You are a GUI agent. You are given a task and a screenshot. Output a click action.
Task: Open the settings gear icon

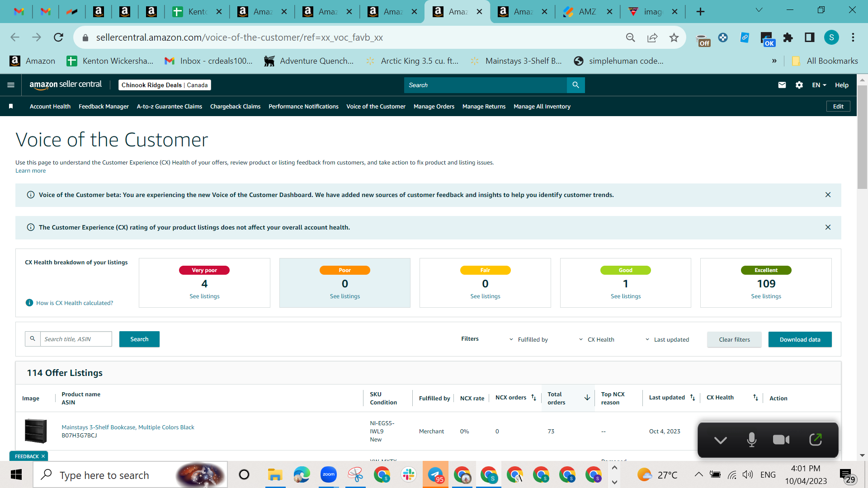[x=799, y=85]
